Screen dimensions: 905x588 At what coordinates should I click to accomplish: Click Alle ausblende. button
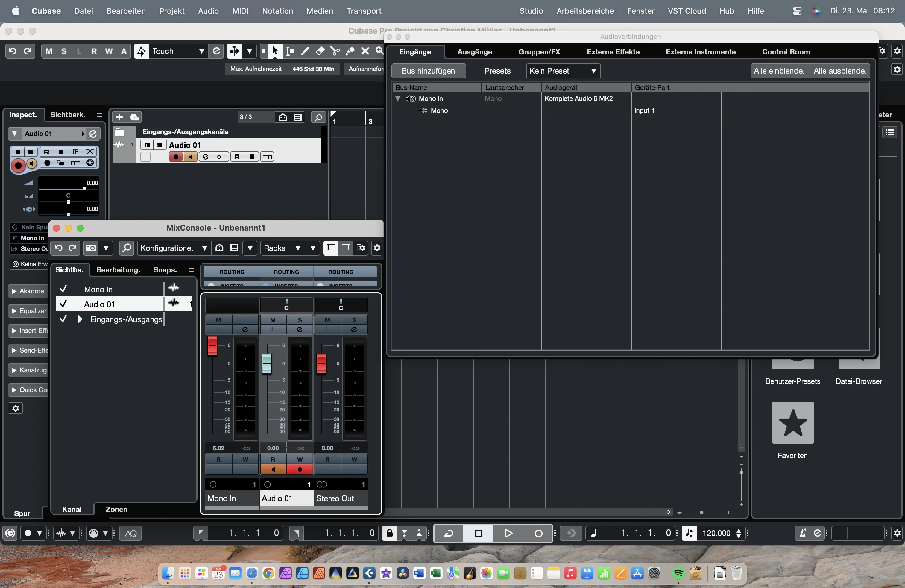coord(840,71)
